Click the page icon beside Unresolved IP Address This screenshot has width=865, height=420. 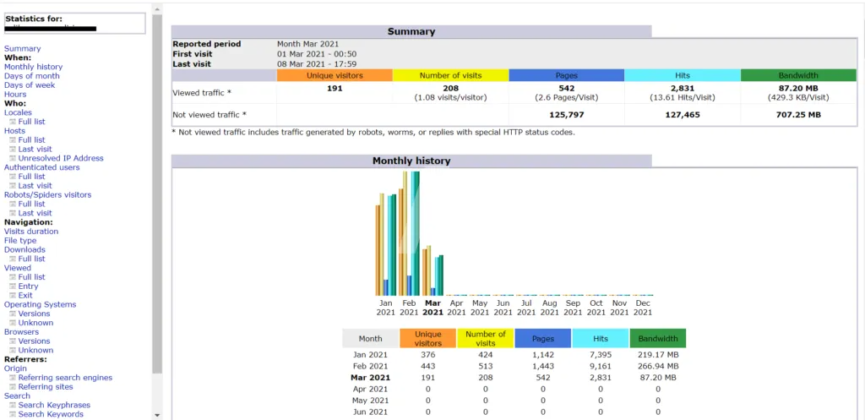13,158
